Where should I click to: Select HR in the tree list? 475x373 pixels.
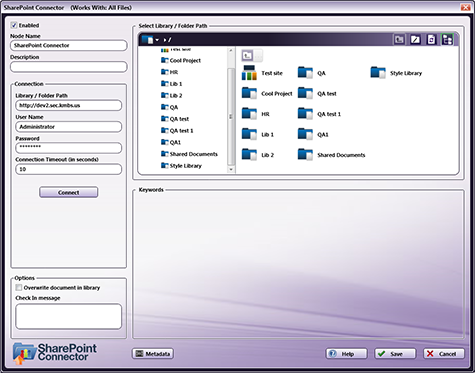[170, 72]
